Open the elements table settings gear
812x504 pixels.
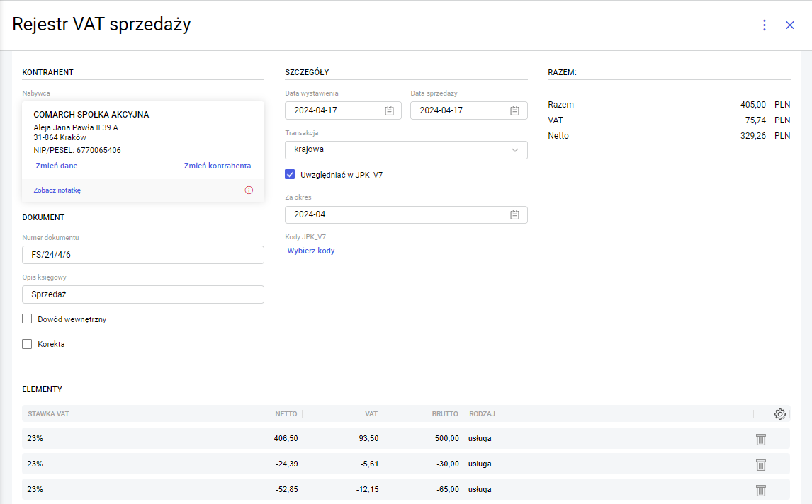coord(780,414)
